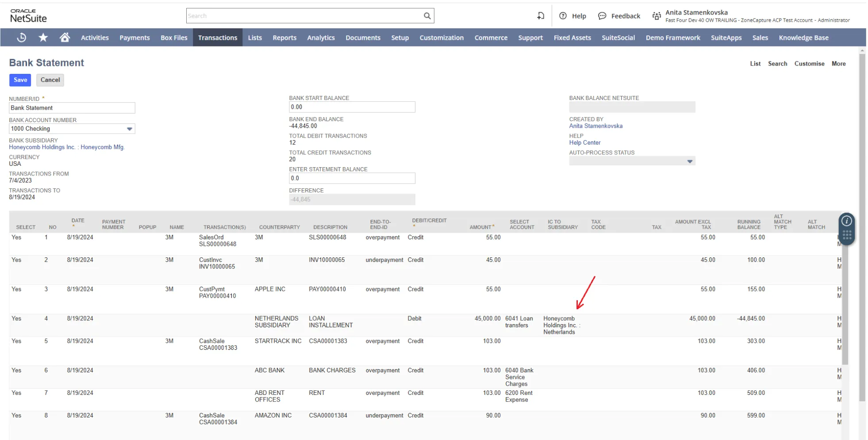This screenshot has height=440, width=868.
Task: Click the List link
Action: pyautogui.click(x=755, y=64)
